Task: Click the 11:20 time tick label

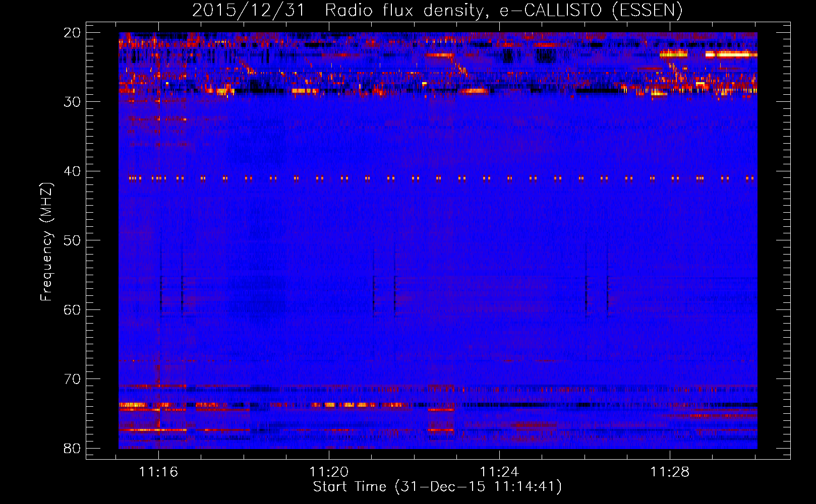Action: pyautogui.click(x=329, y=472)
